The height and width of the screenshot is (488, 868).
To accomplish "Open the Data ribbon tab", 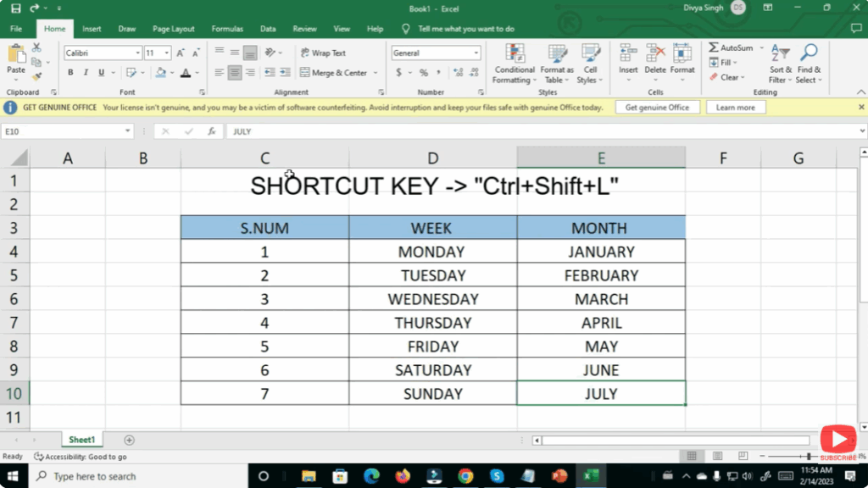I will (268, 28).
